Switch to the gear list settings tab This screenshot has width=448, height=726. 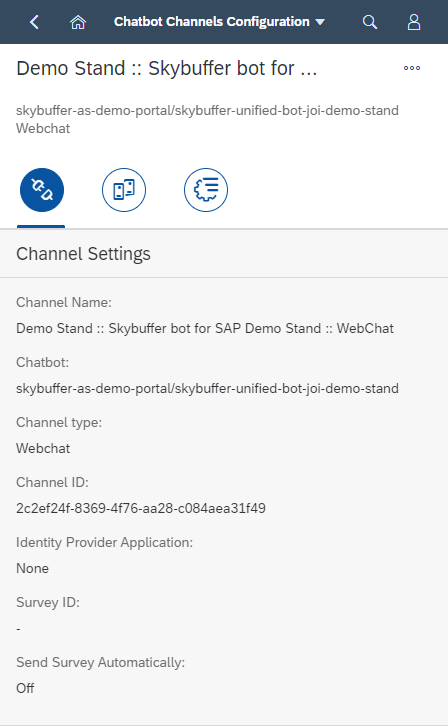tap(206, 190)
